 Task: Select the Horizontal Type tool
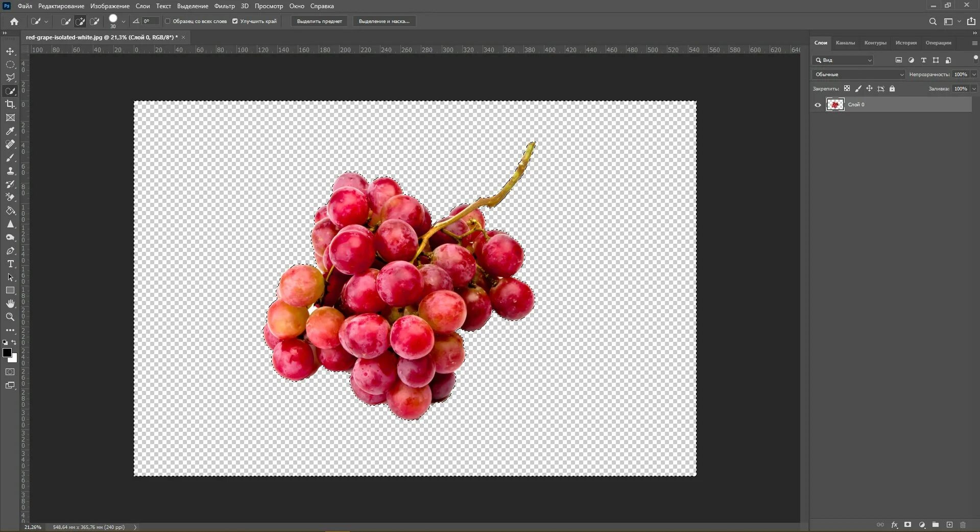click(10, 264)
